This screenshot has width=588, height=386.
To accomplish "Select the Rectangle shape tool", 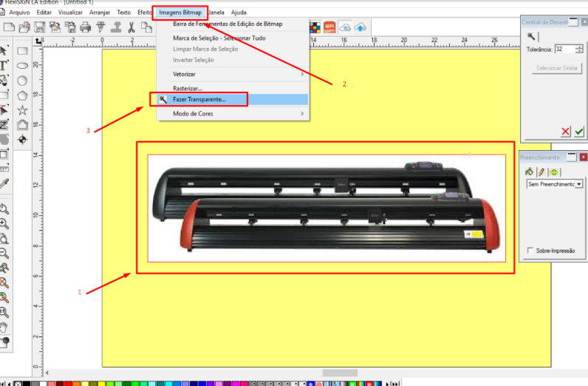I will tap(22, 51).
